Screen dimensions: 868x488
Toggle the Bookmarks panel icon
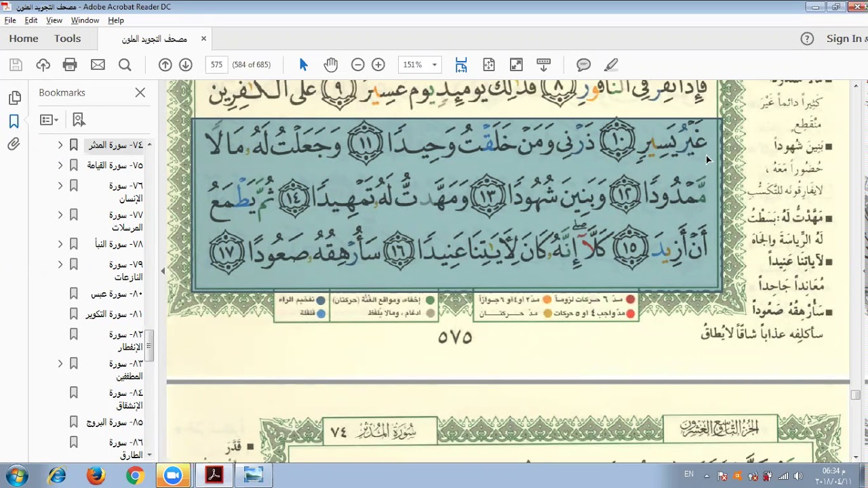[x=14, y=121]
